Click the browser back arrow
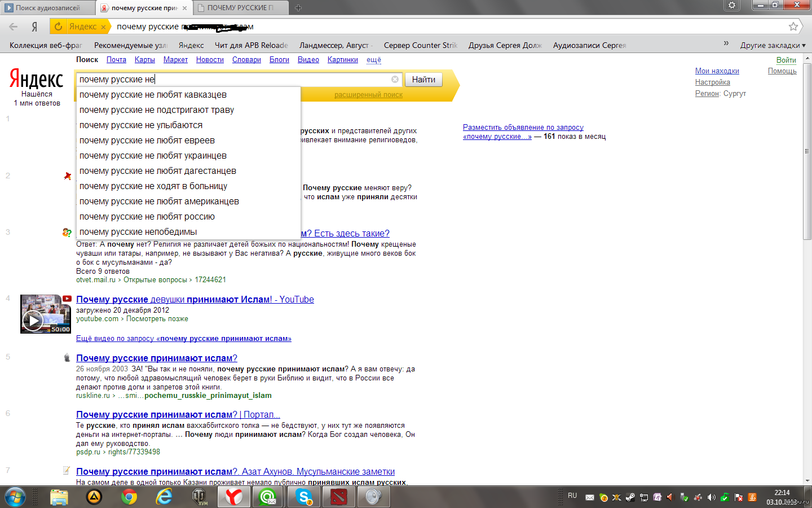The image size is (812, 508). point(14,27)
